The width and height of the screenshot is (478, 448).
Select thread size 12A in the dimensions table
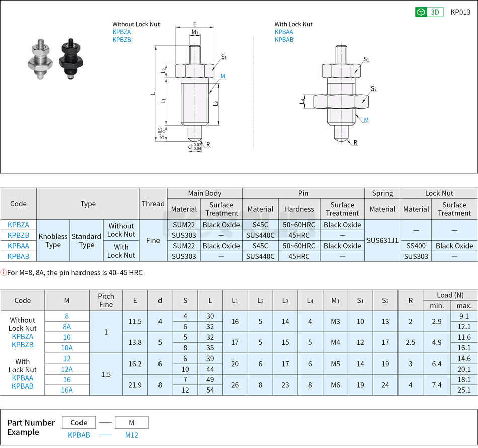click(x=66, y=369)
